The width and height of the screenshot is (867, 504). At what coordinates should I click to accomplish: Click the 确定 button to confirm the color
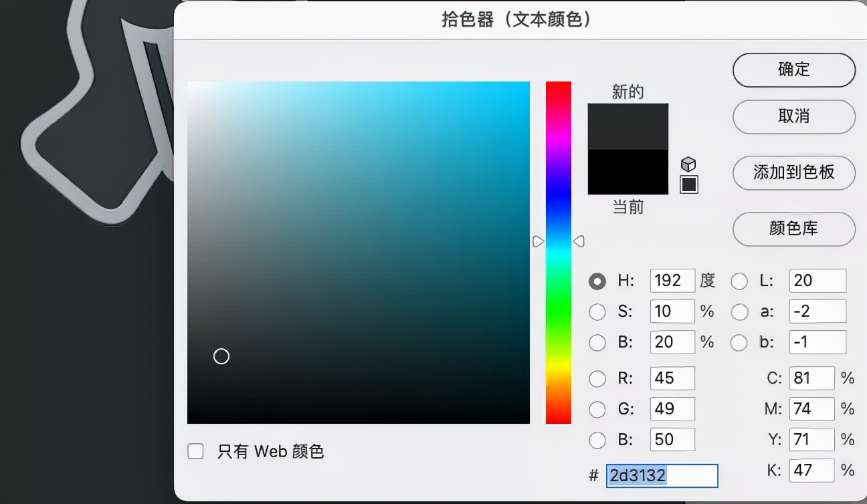[793, 70]
